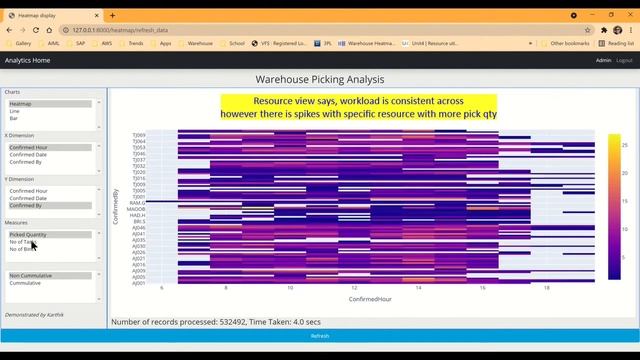Image resolution: width=640 pixels, height=360 pixels.
Task: Open the Reading list
Action: (x=616, y=43)
